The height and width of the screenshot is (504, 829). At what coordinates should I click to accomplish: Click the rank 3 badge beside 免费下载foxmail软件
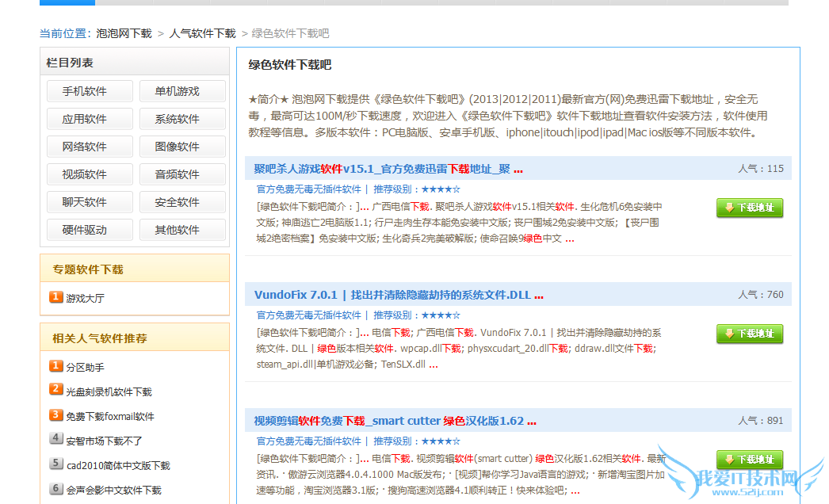55,414
